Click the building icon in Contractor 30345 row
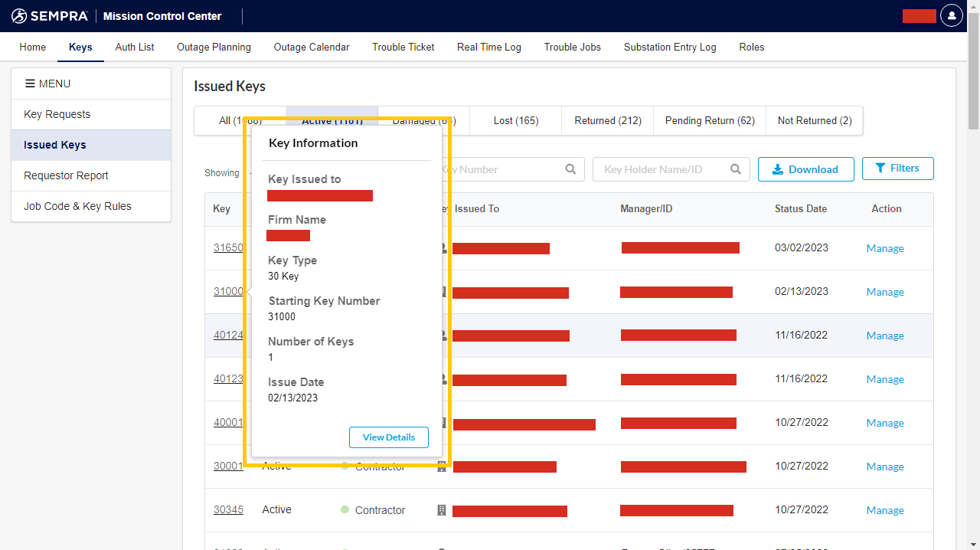The image size is (980, 550). (441, 510)
